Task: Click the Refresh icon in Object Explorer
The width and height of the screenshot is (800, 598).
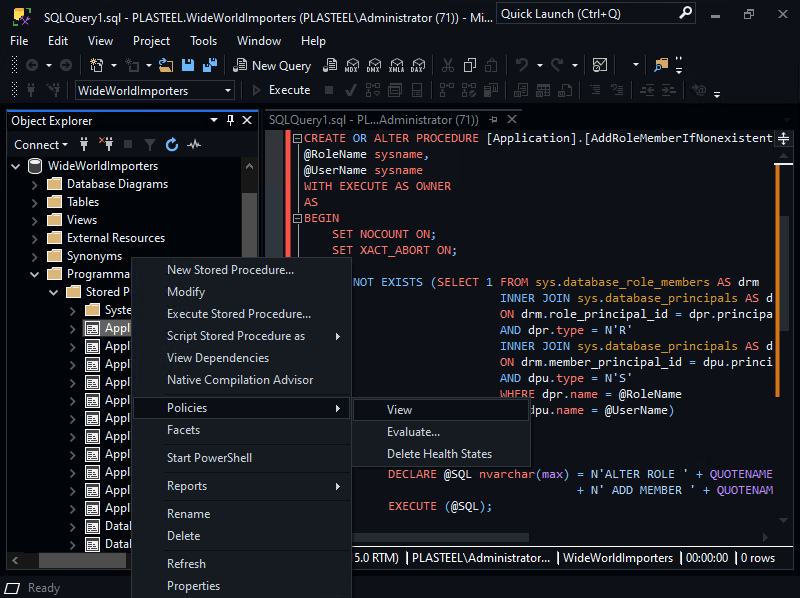Action: point(172,145)
